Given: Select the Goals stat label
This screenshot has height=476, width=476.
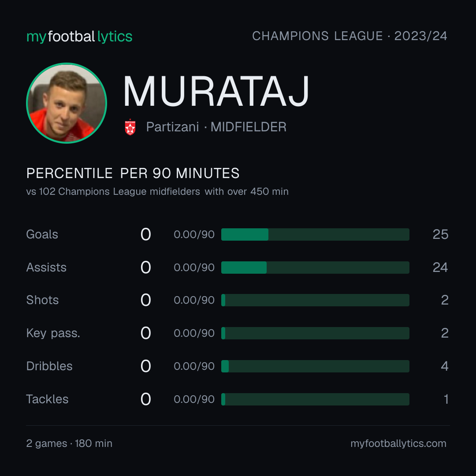Looking at the screenshot, I should point(42,234).
